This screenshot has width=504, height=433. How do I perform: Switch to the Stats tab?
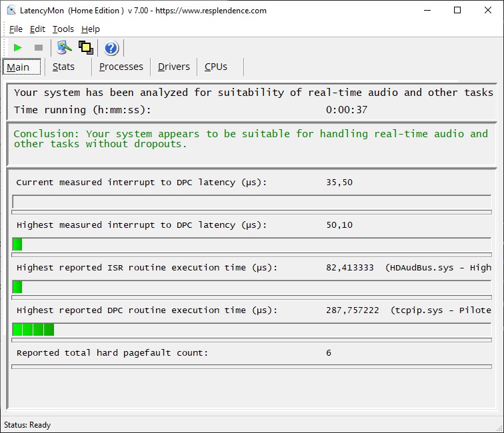pyautogui.click(x=63, y=67)
